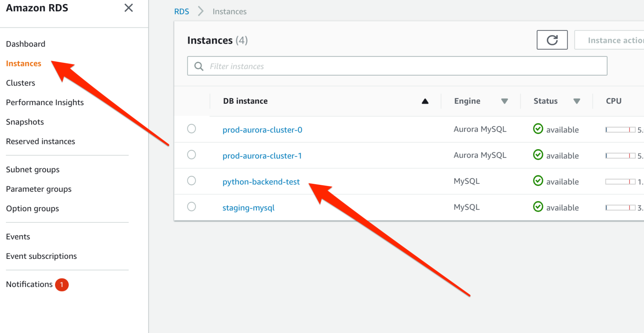Click the Instances (4) panel heading
This screenshot has width=644, height=333.
[x=217, y=40]
